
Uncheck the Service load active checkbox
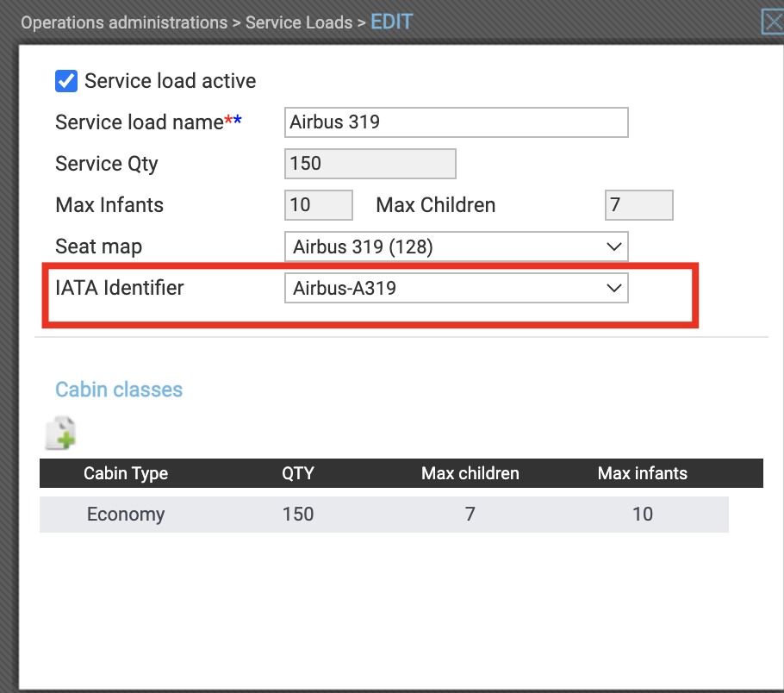[x=66, y=81]
